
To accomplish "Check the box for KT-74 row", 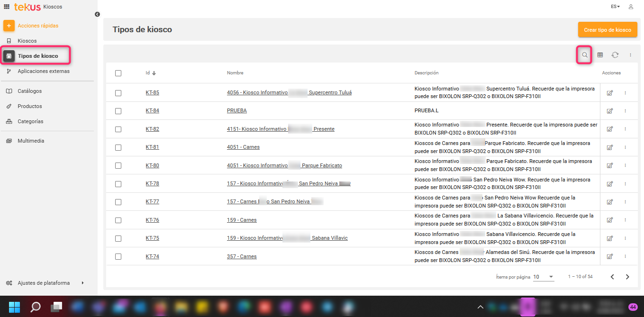I will pos(118,257).
